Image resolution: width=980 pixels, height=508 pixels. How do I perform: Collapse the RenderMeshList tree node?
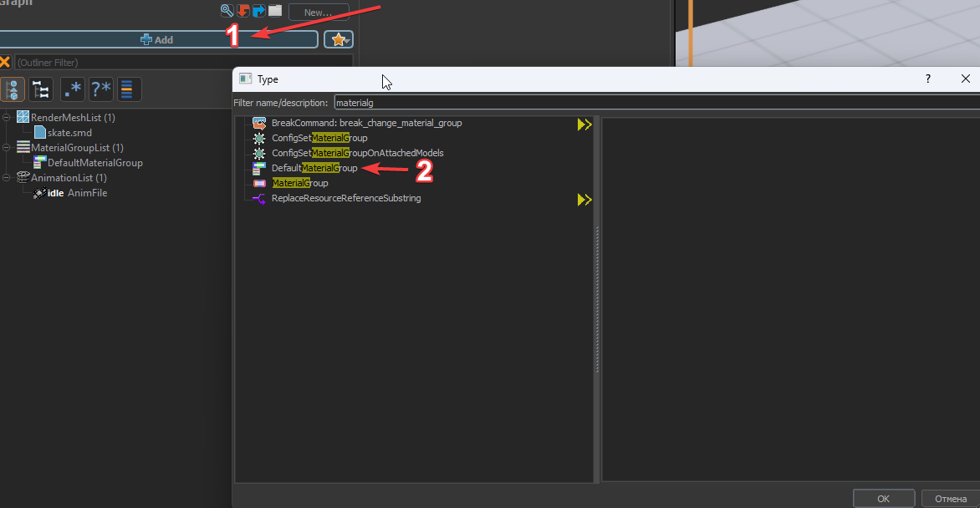(6, 118)
